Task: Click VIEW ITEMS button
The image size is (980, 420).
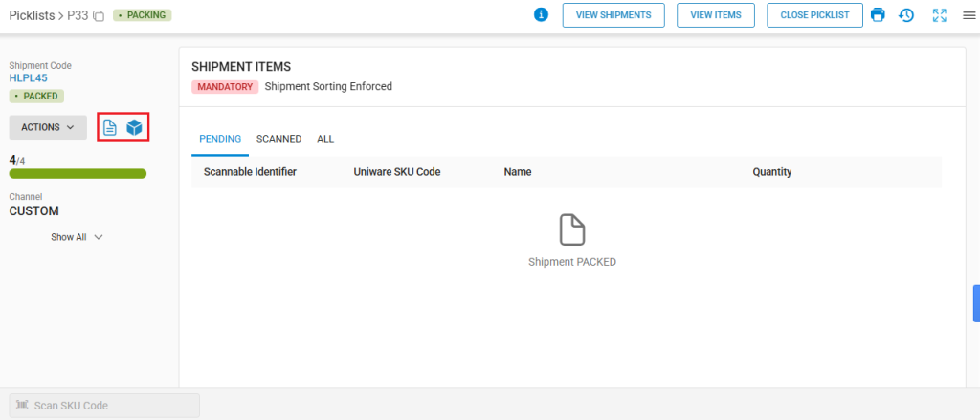Action: 716,15
